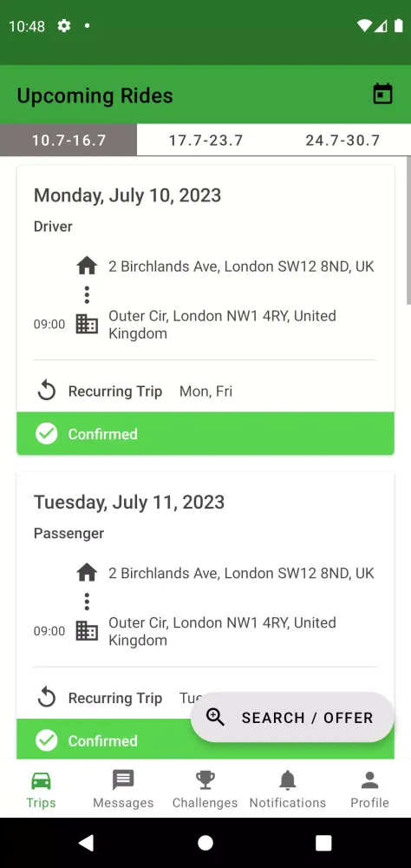The width and height of the screenshot is (411, 868).
Task: Tap the home icon on Tuesday ride
Action: [87, 573]
